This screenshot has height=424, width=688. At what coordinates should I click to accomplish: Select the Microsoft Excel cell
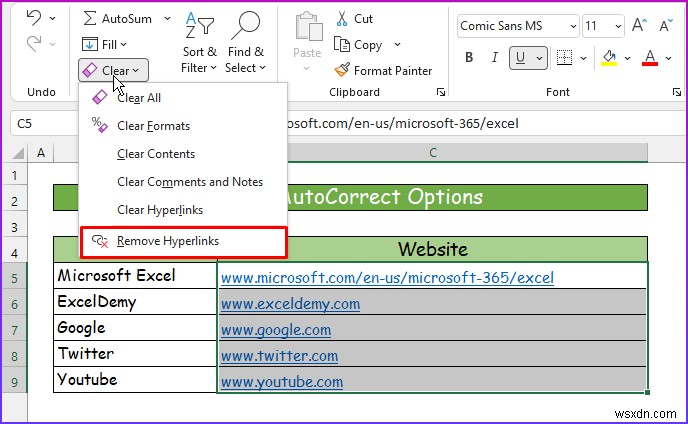click(135, 276)
